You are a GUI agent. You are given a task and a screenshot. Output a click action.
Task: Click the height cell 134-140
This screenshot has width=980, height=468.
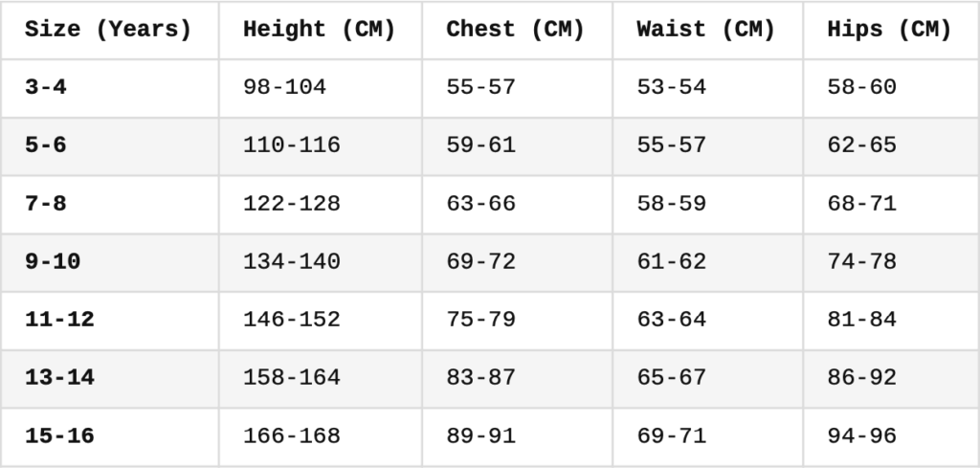(292, 262)
